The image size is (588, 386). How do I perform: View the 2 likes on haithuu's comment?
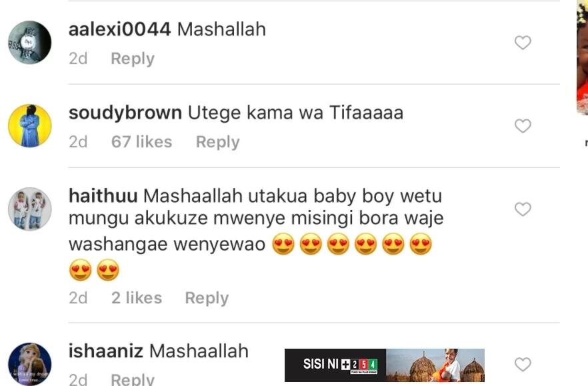click(x=137, y=298)
